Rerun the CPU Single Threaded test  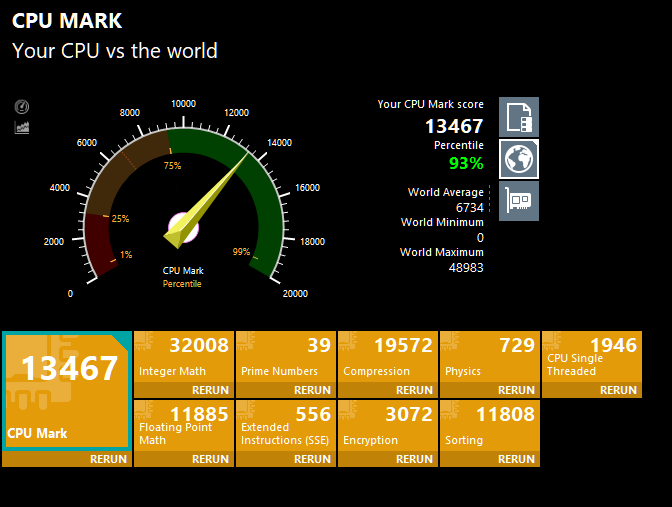(x=592, y=390)
